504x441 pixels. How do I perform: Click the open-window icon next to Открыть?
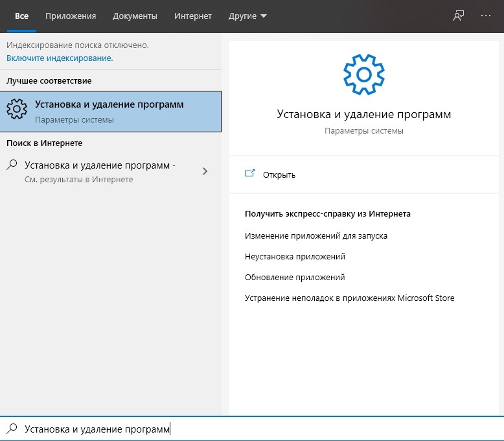(249, 174)
